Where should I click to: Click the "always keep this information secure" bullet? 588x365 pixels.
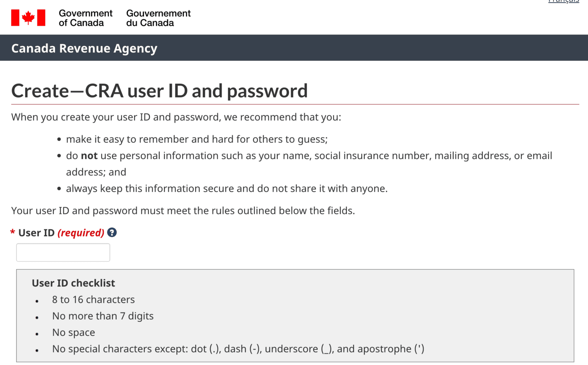[x=227, y=189]
